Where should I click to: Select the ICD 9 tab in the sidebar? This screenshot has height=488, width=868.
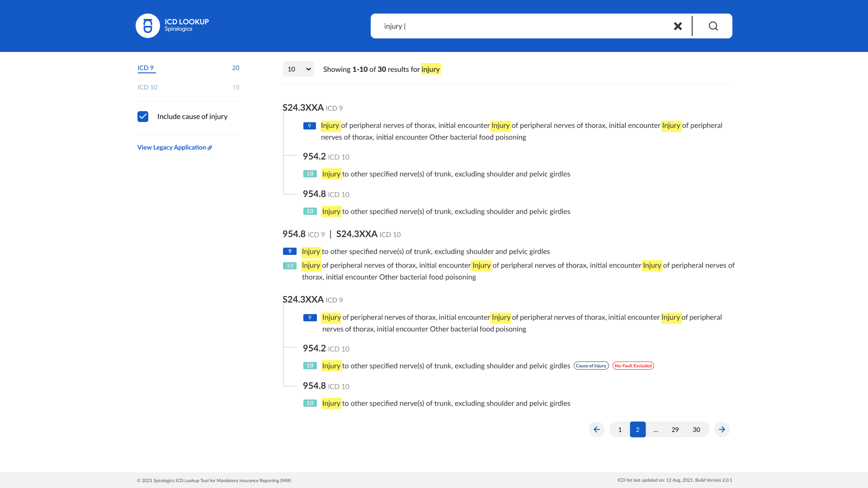click(146, 68)
